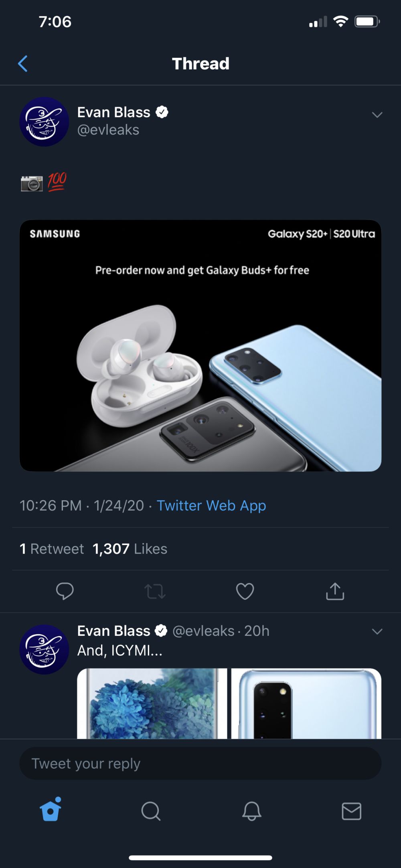Select the Thread title header
The height and width of the screenshot is (868, 401).
point(200,63)
